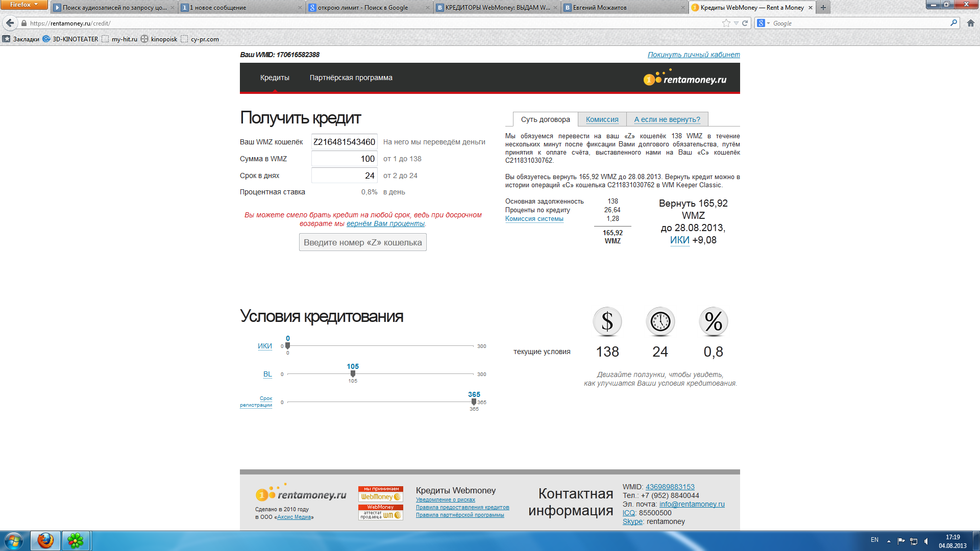Click the ИКИ slider handle
Viewport: 980px width, 551px height.
click(x=287, y=346)
